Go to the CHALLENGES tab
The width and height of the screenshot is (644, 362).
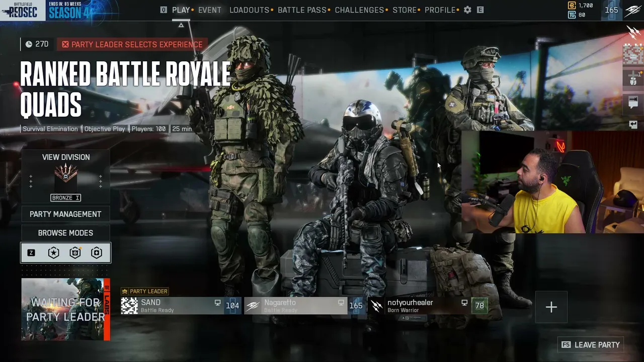[359, 10]
